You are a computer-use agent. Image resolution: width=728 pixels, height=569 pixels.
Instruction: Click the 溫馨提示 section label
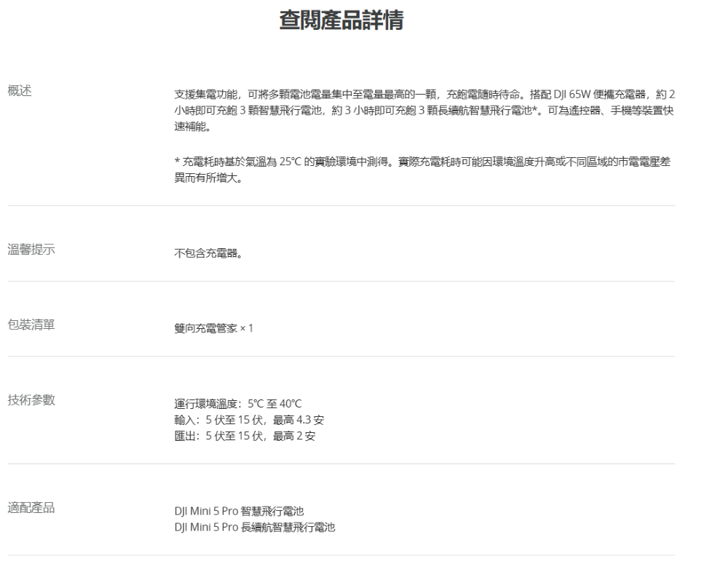[x=31, y=250]
